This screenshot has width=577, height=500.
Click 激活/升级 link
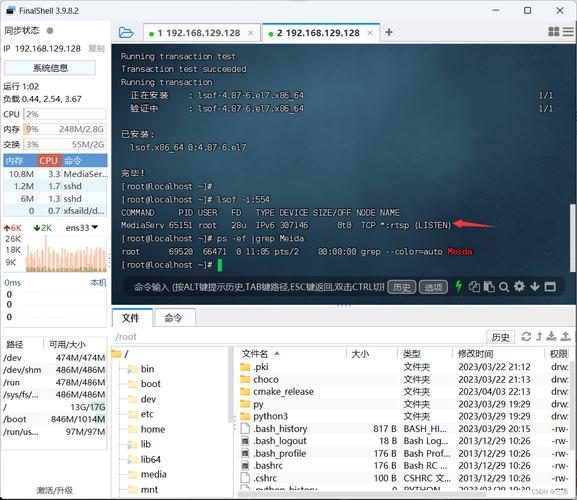pos(54,490)
